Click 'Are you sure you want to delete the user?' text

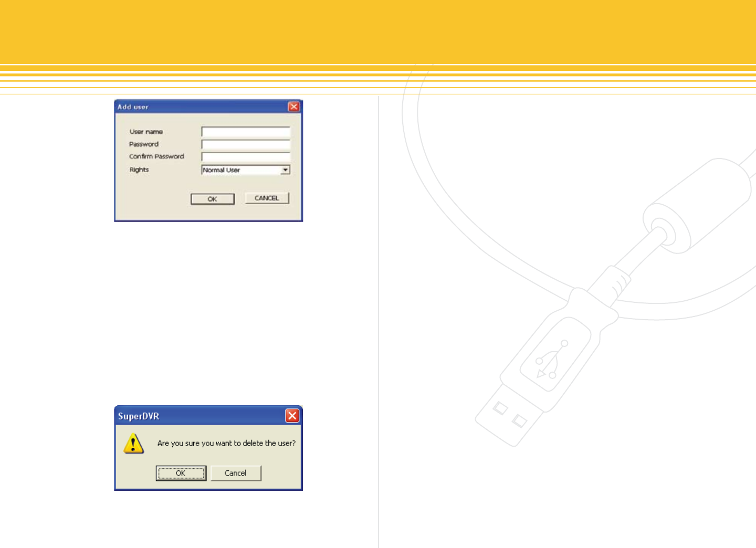point(226,444)
